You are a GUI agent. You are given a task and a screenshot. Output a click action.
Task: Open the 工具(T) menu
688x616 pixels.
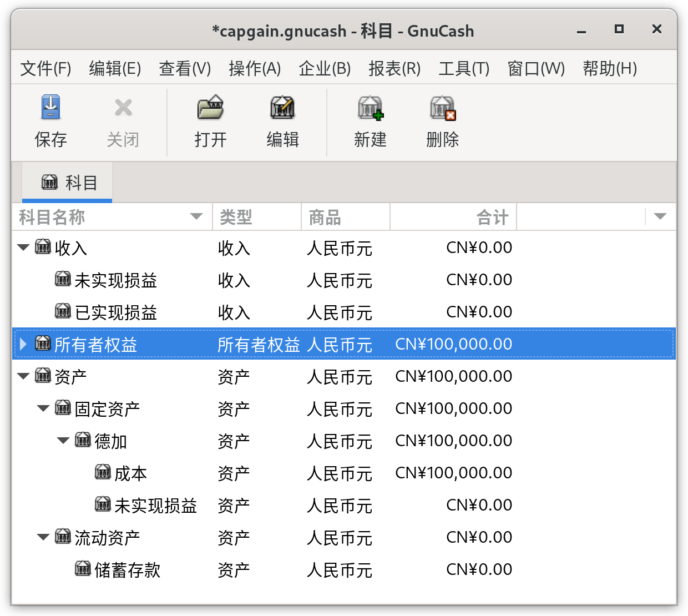[464, 68]
